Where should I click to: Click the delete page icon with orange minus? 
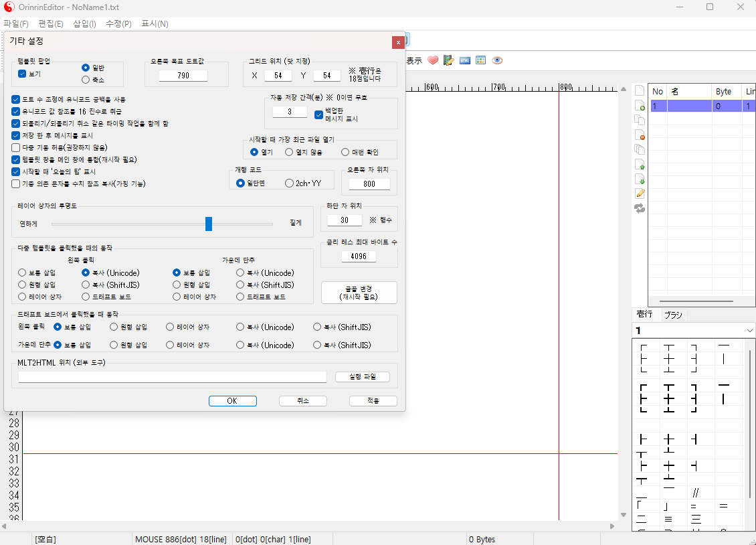pyautogui.click(x=640, y=135)
